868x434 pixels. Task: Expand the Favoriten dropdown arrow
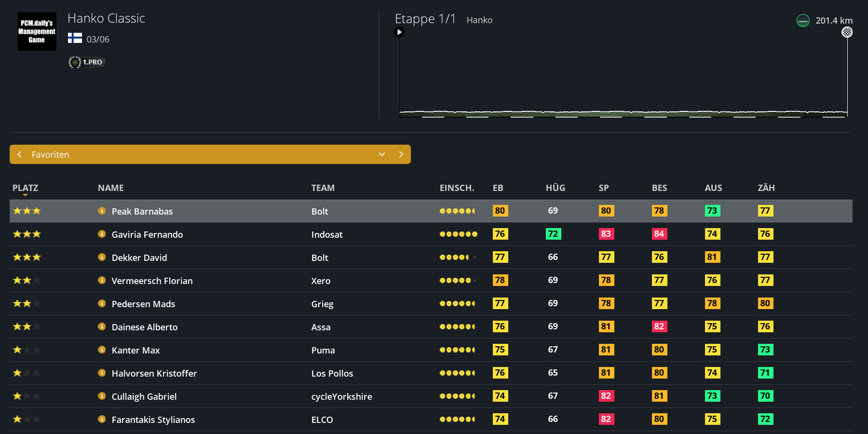[382, 154]
